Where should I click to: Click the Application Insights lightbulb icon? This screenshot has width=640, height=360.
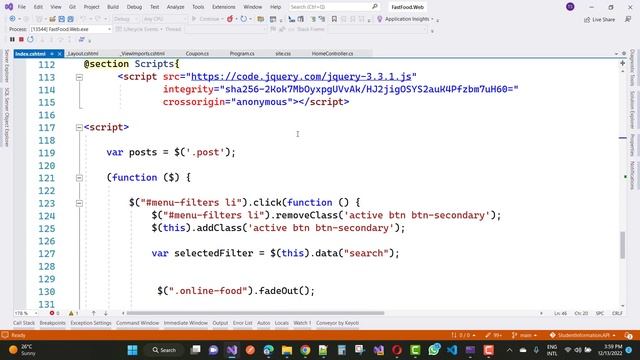point(380,19)
